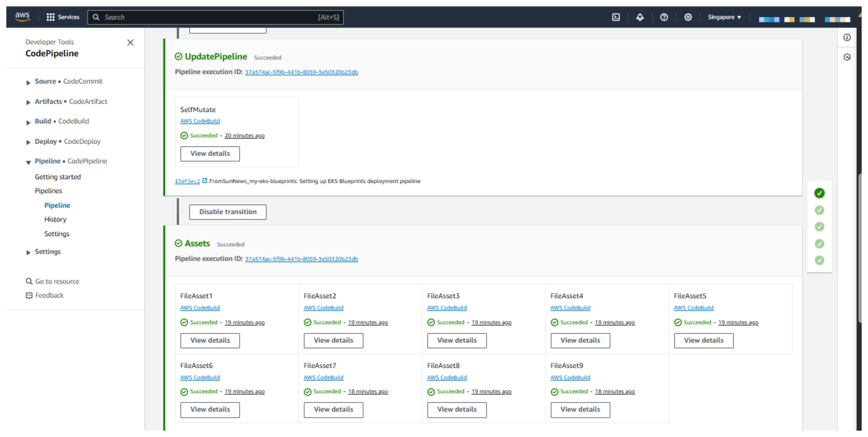
Task: Open the Singapore region dropdown
Action: [x=724, y=17]
